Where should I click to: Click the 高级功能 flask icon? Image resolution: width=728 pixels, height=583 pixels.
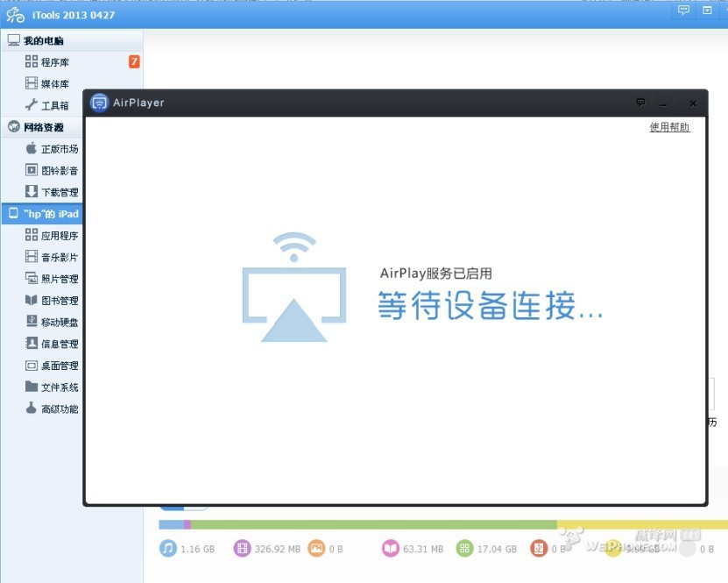pos(32,408)
